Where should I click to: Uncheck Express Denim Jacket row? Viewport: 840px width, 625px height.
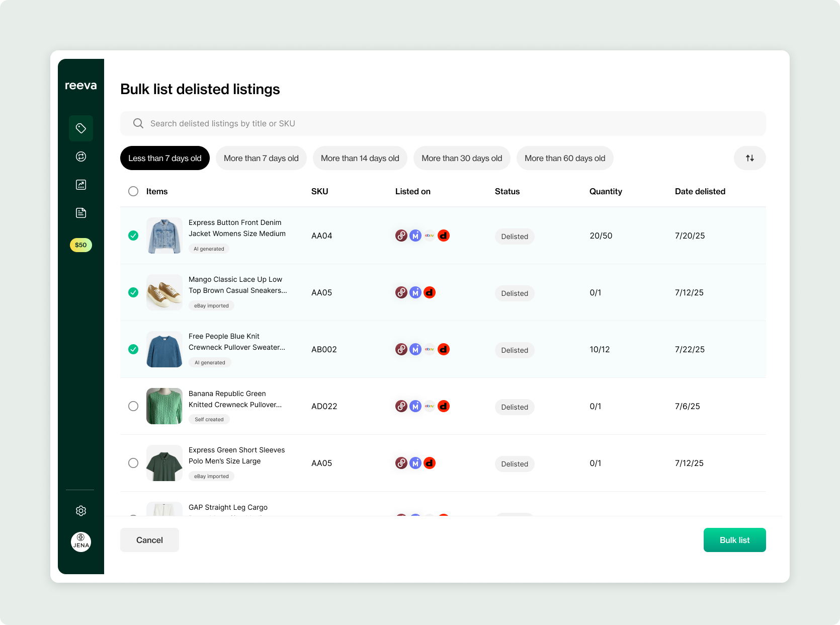pos(133,236)
